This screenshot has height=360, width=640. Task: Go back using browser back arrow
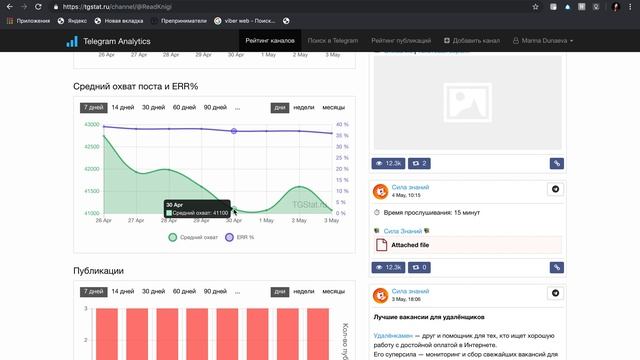pos(10,7)
